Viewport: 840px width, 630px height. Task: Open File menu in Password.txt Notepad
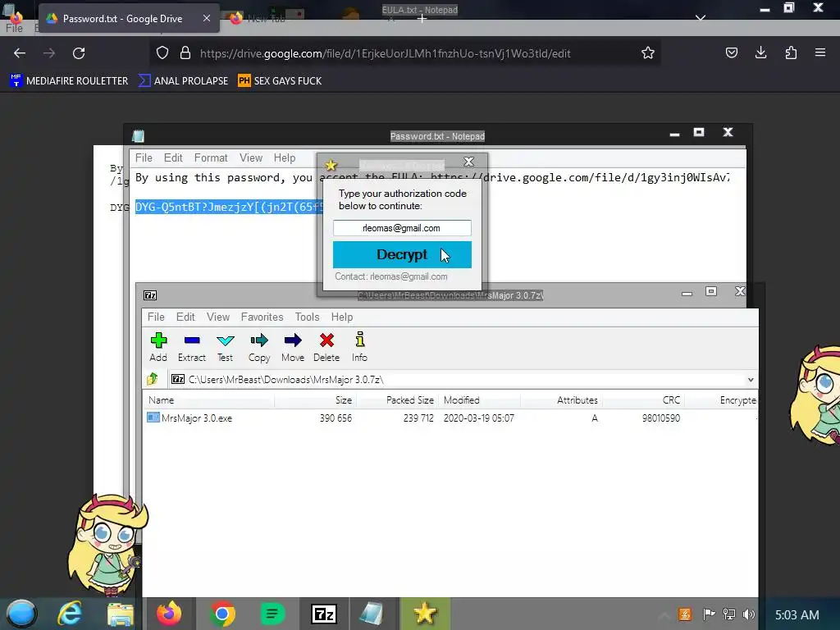144,158
